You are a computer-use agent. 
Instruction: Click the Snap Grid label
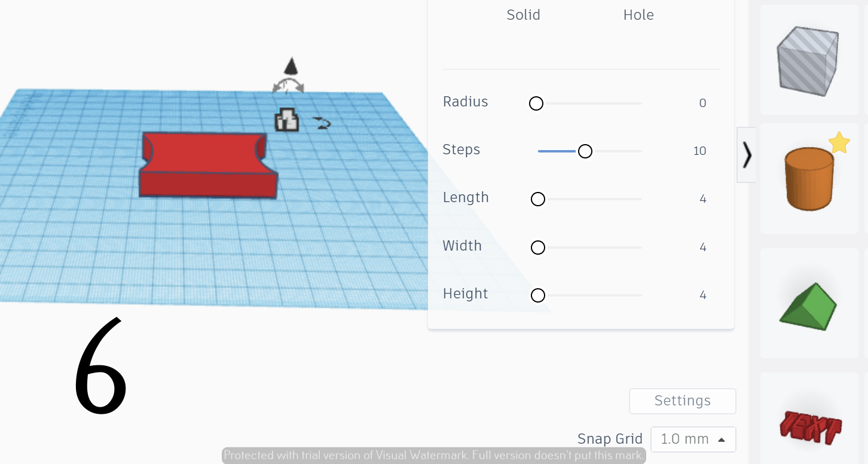610,439
